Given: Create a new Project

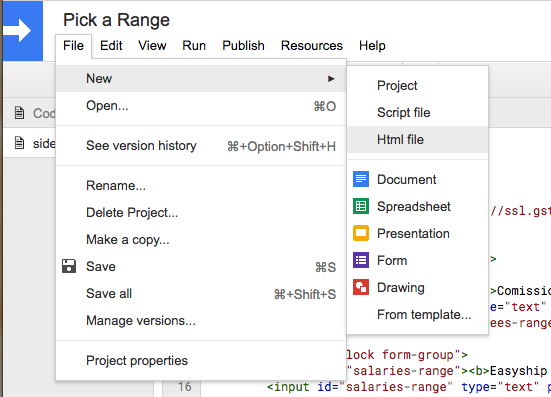Looking at the screenshot, I should [x=417, y=85].
